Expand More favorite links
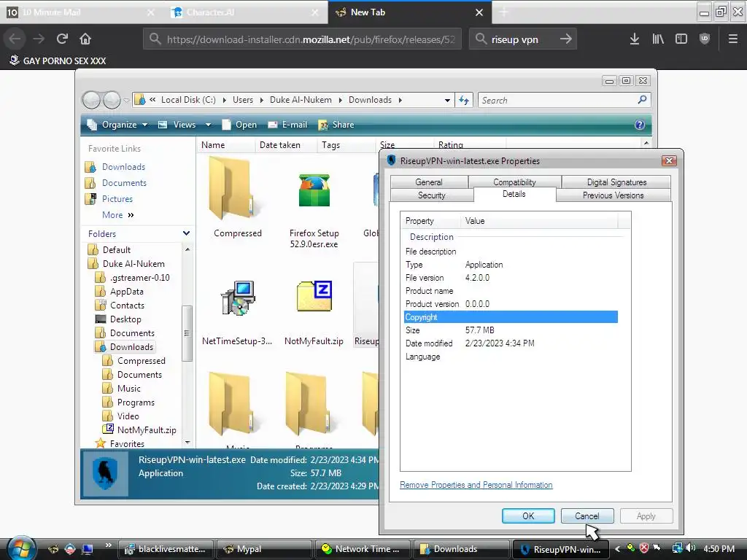The image size is (747, 560). point(117,215)
